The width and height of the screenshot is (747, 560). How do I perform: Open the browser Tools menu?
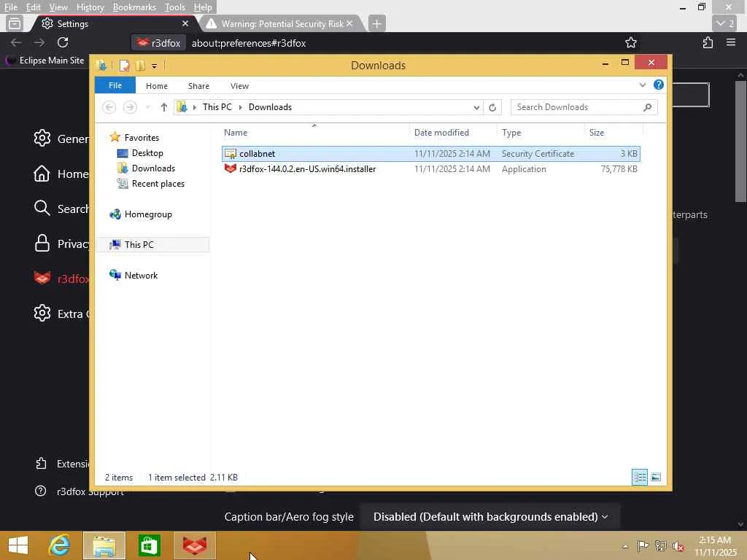(x=175, y=7)
